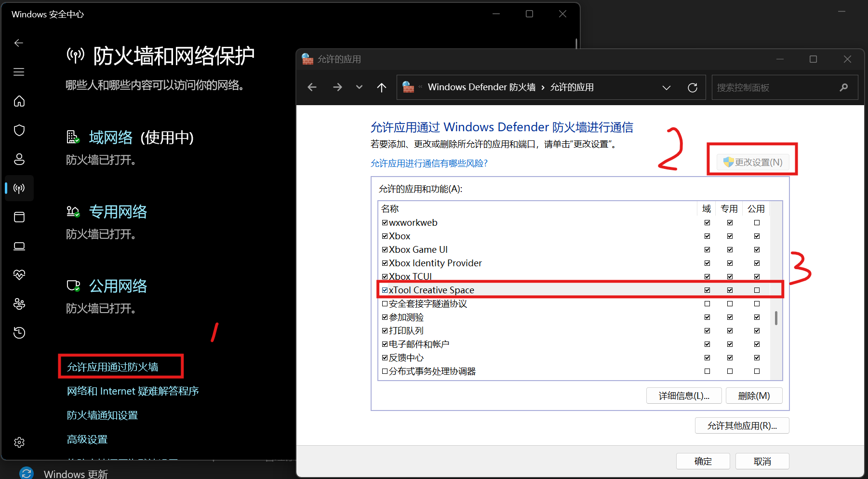This screenshot has height=479, width=868.
Task: Open 网络和 Internet 疑难解答程序 link
Action: [133, 391]
